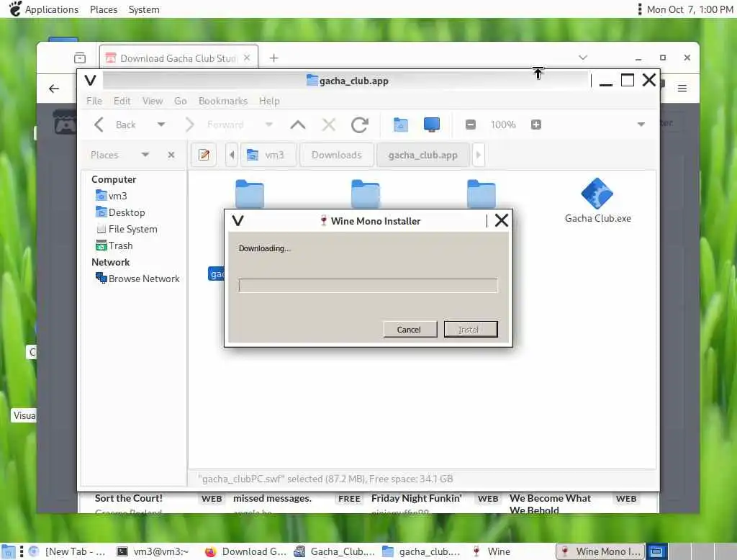737x560 pixels.
Task: Select Downloads in the path bar
Action: click(337, 155)
